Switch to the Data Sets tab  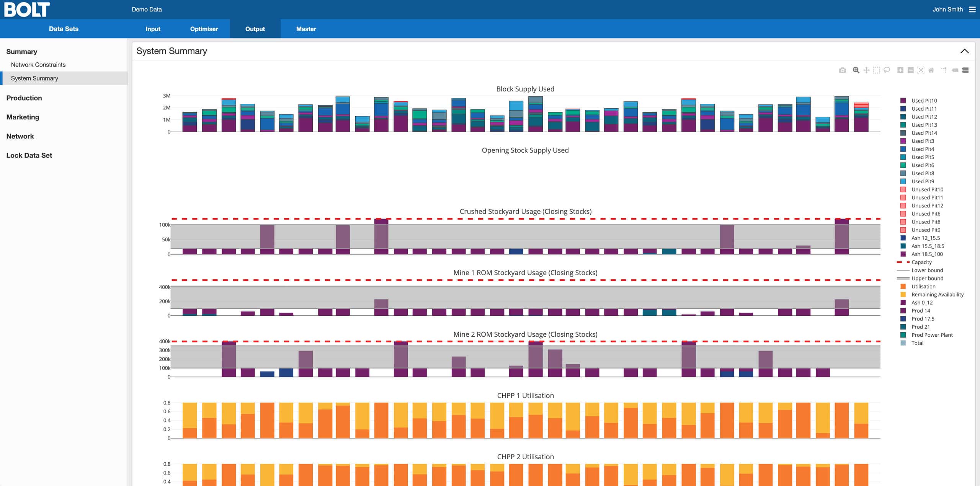coord(64,29)
